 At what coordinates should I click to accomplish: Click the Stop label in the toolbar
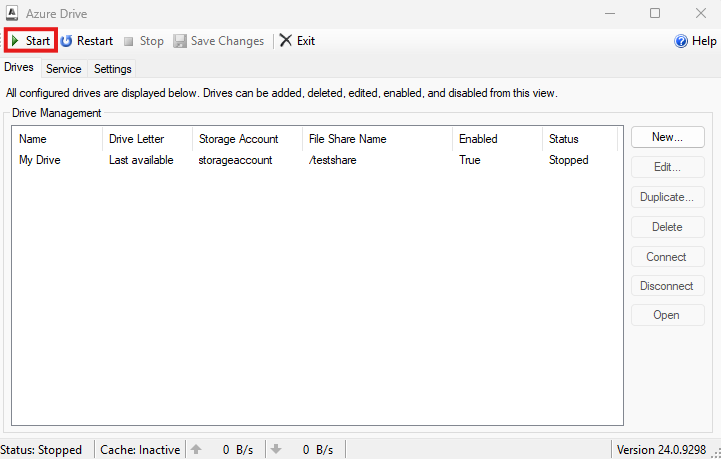click(152, 41)
